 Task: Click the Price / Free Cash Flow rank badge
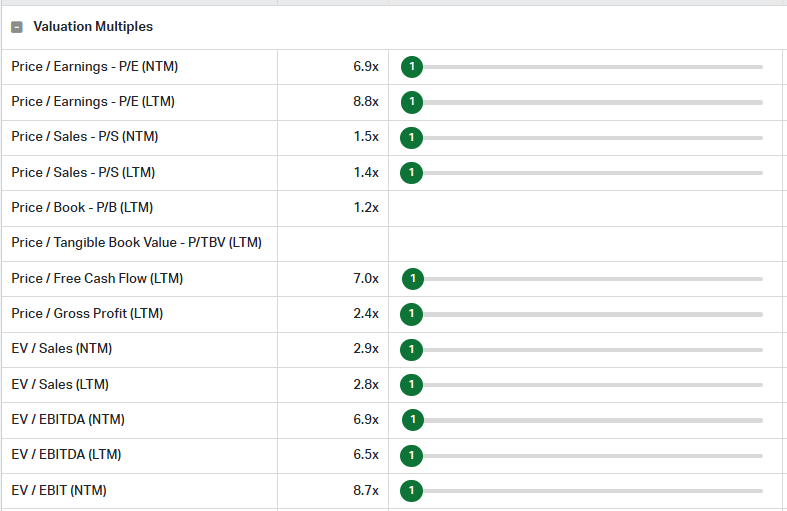(x=413, y=279)
